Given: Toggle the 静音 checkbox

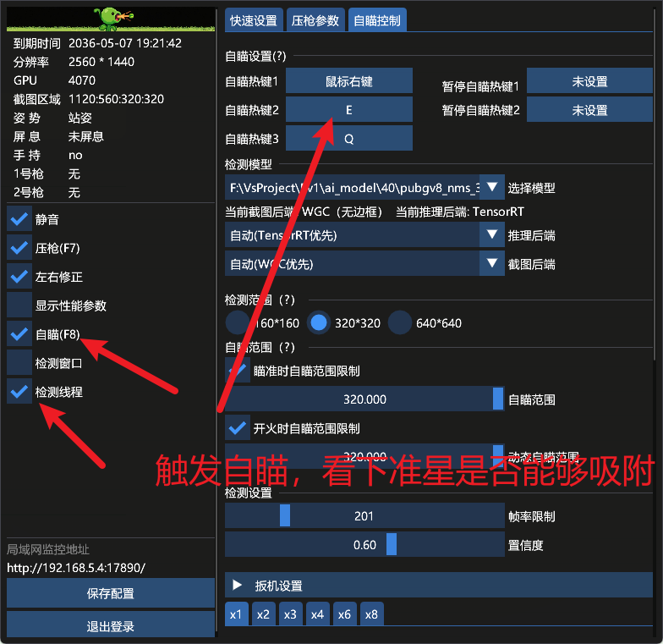Looking at the screenshot, I should pos(19,218).
